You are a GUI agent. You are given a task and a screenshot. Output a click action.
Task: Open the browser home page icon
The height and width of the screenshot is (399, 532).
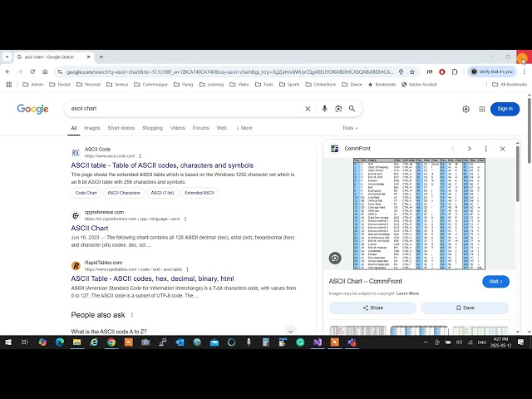[x=45, y=72]
